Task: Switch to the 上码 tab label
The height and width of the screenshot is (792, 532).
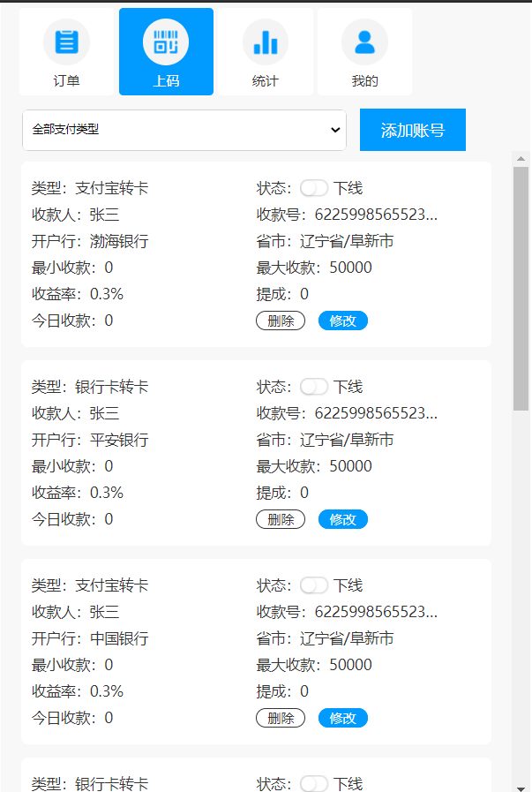Action: point(166,81)
